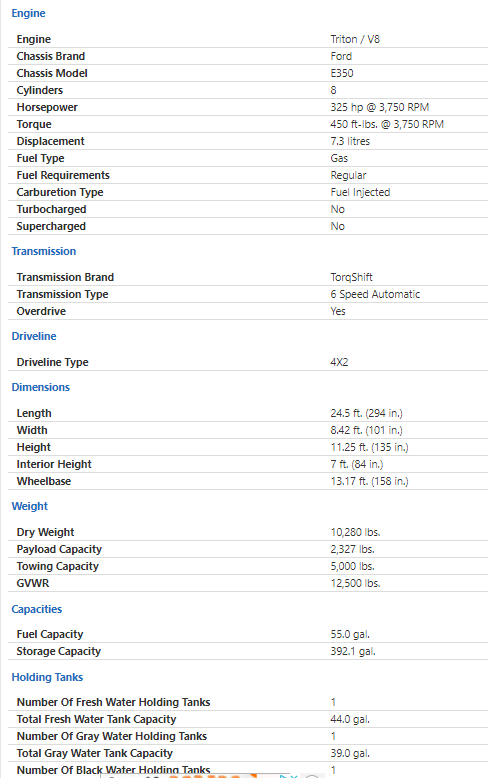Screen dimensions: 488x778
Task: Click the Weight section heading
Action: pyautogui.click(x=30, y=506)
